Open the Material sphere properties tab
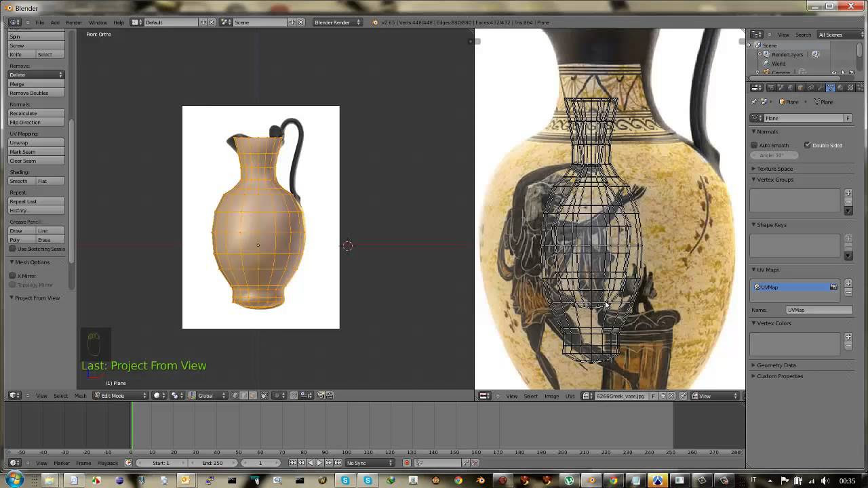868x488 pixels. coord(840,87)
